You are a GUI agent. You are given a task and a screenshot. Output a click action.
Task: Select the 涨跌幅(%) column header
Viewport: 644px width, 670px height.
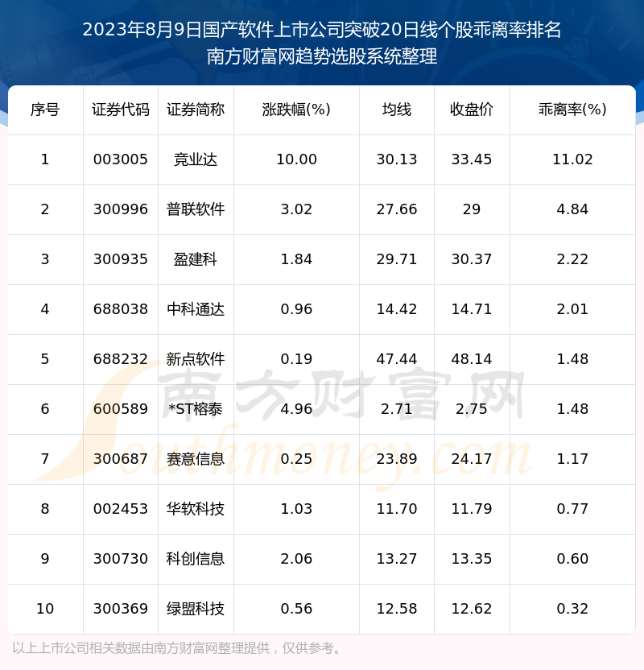[x=296, y=110]
